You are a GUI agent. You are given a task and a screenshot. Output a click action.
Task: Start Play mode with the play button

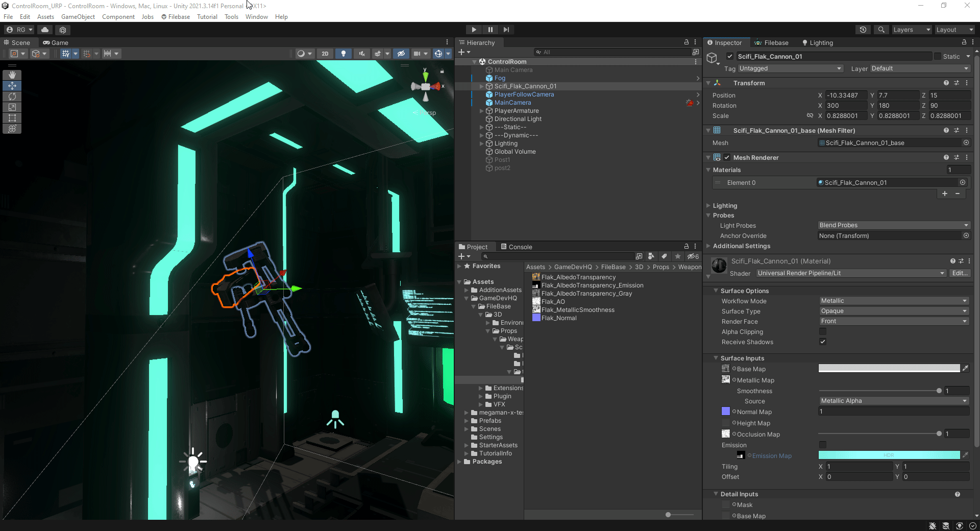(x=474, y=30)
